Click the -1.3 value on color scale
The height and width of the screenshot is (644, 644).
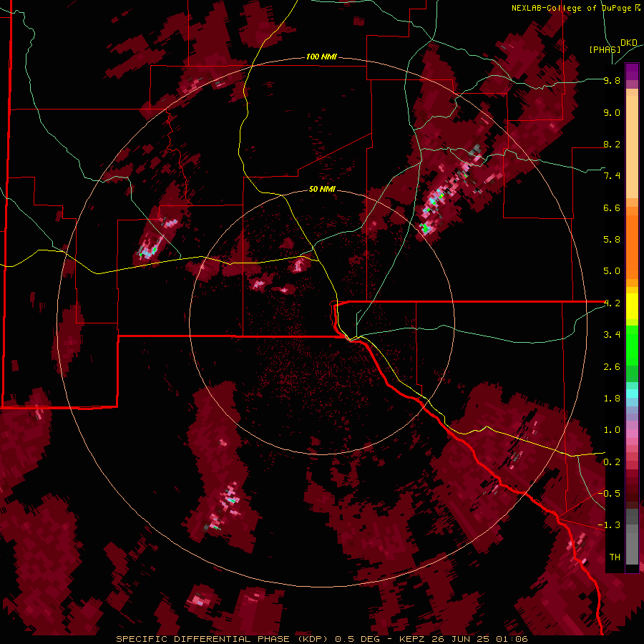click(x=609, y=525)
